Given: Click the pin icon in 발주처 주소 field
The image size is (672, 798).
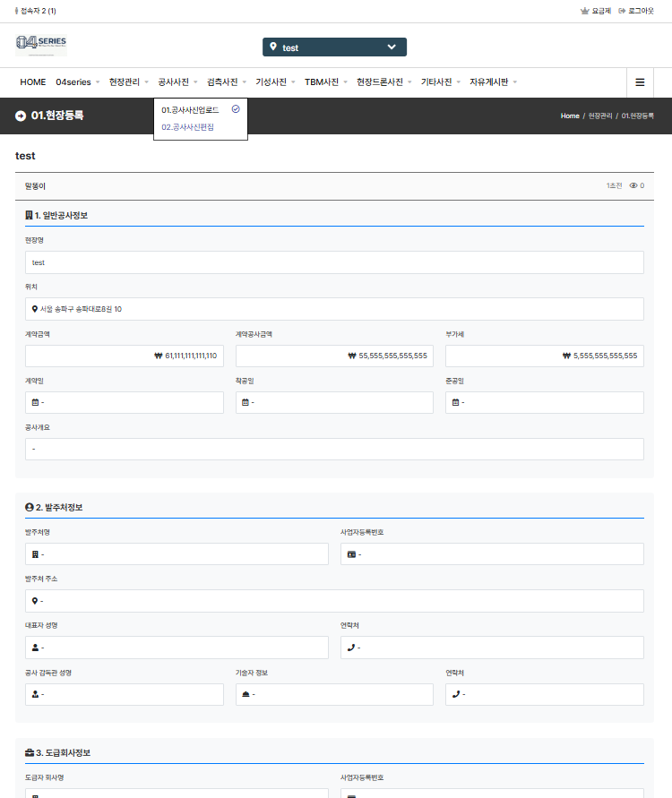Looking at the screenshot, I should tap(35, 601).
